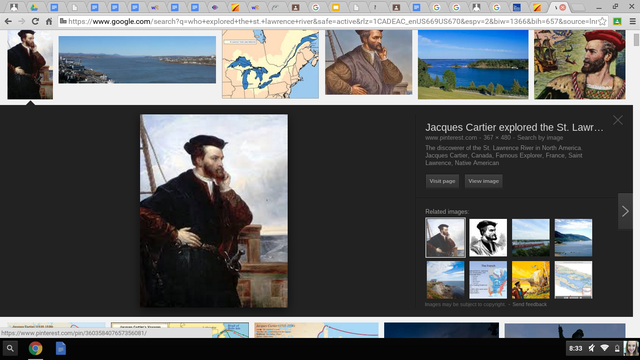Open the Chrome hamburger menu

[x=632, y=21]
